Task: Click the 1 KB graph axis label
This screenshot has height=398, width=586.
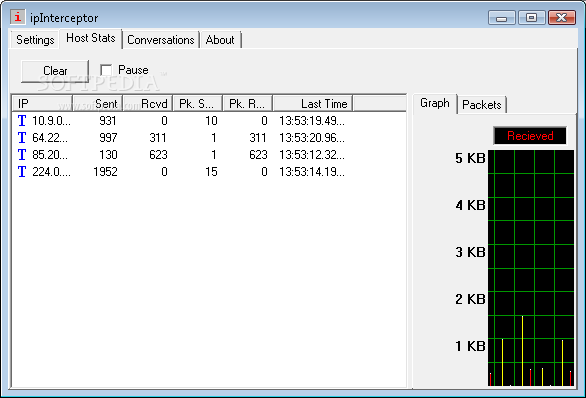Action: (x=470, y=346)
